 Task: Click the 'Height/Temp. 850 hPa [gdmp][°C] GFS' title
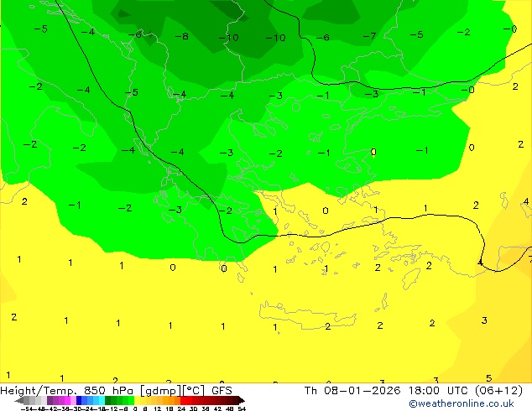116,391
